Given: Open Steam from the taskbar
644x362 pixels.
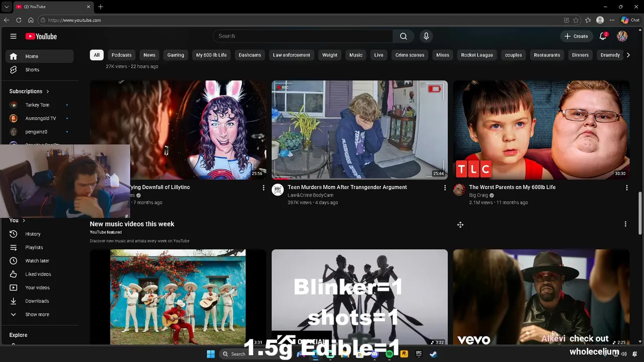Looking at the screenshot, I should coord(433,354).
